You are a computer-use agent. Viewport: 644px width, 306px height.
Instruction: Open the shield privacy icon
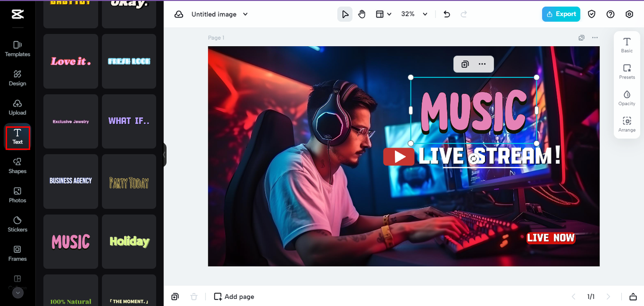coord(592,14)
